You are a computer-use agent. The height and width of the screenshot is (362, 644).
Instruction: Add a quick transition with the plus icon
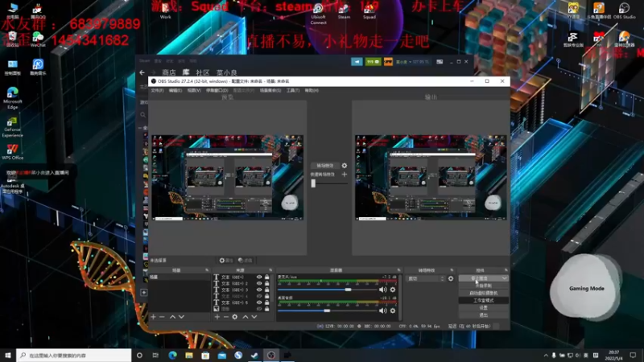345,175
